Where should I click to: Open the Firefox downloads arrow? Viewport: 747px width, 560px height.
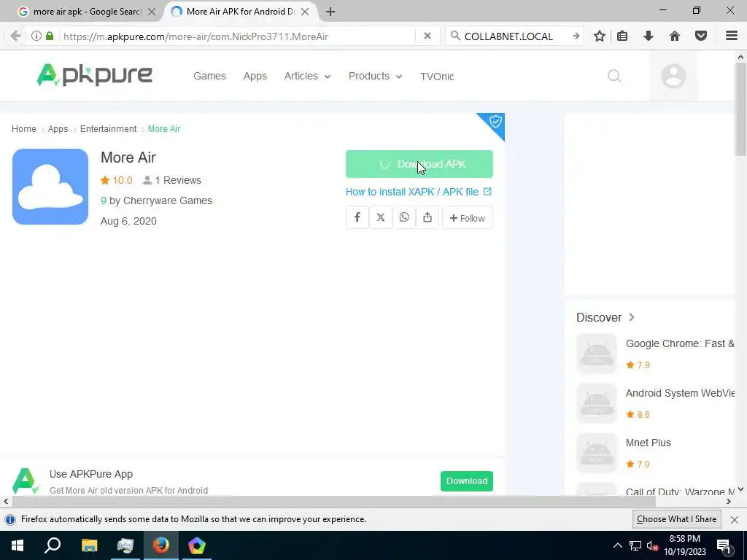point(648,36)
